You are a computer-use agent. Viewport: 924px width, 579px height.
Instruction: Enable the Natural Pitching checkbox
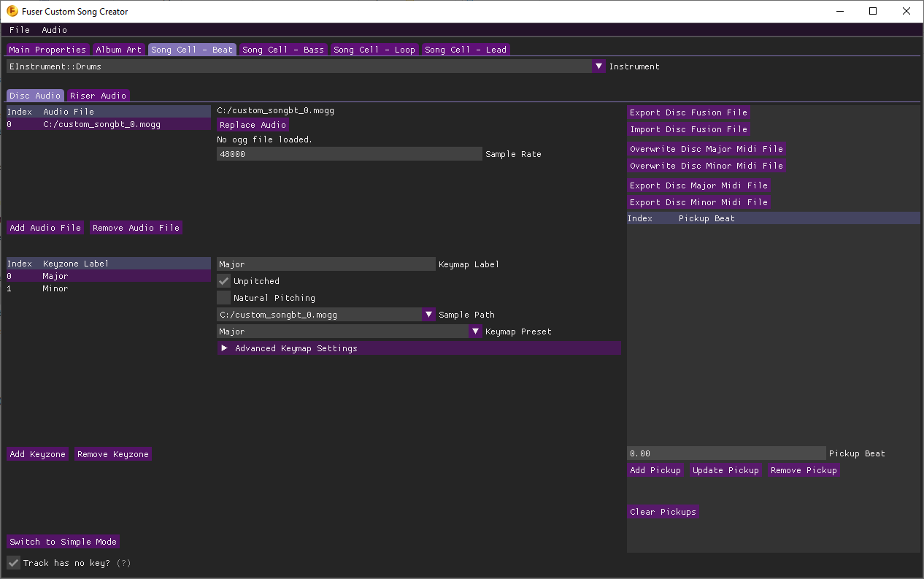point(223,298)
